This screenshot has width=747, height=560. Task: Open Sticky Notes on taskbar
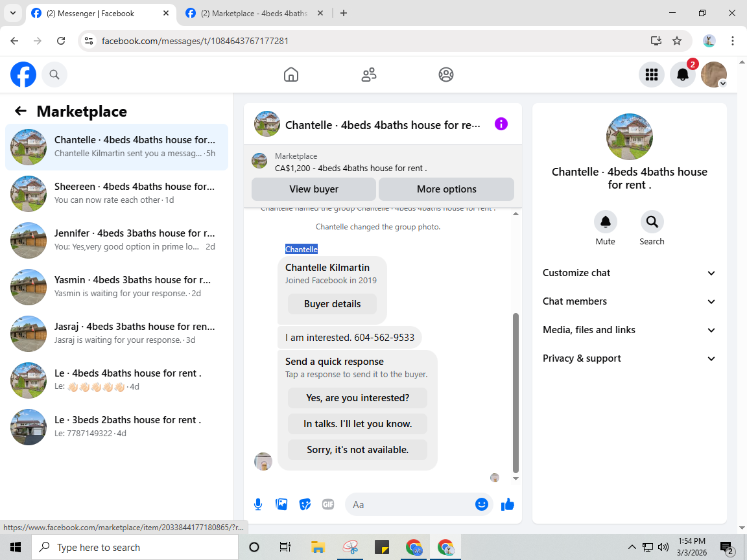(x=381, y=547)
